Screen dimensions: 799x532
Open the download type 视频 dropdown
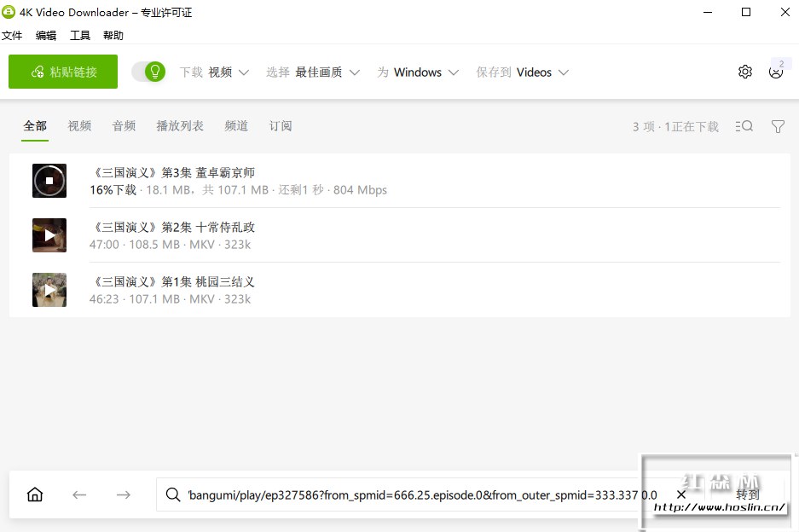(214, 72)
